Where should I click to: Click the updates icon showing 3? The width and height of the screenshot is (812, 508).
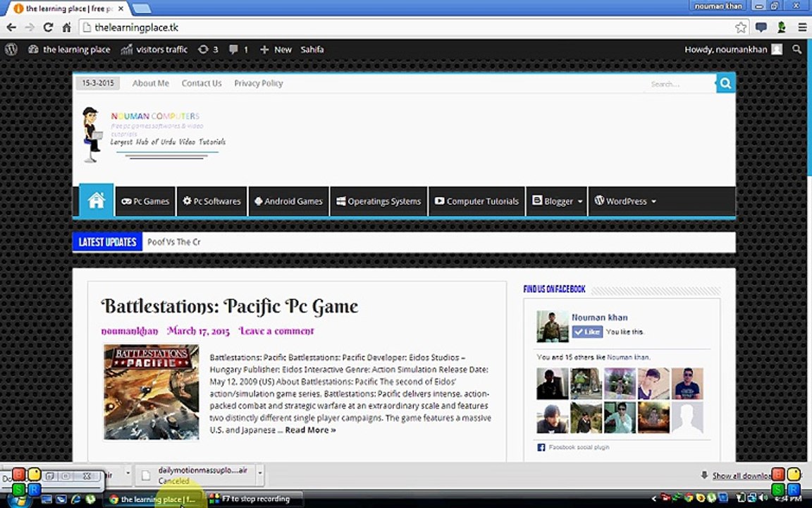click(x=208, y=49)
